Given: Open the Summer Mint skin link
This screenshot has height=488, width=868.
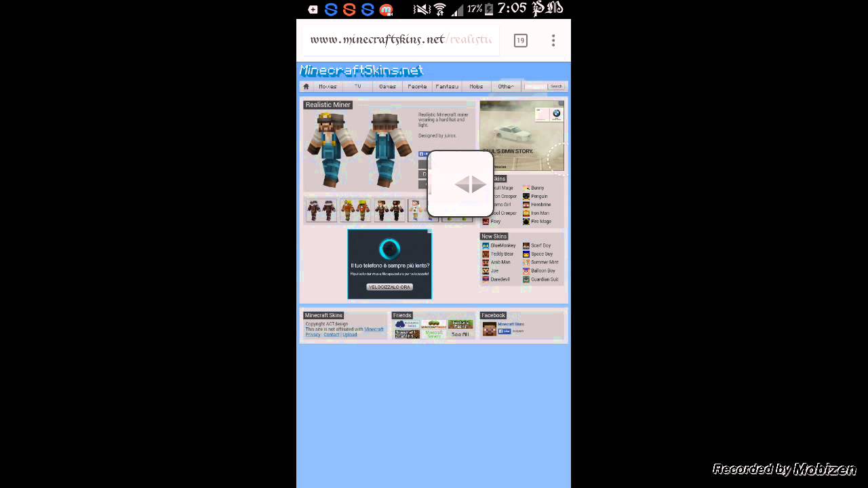Looking at the screenshot, I should 545,262.
